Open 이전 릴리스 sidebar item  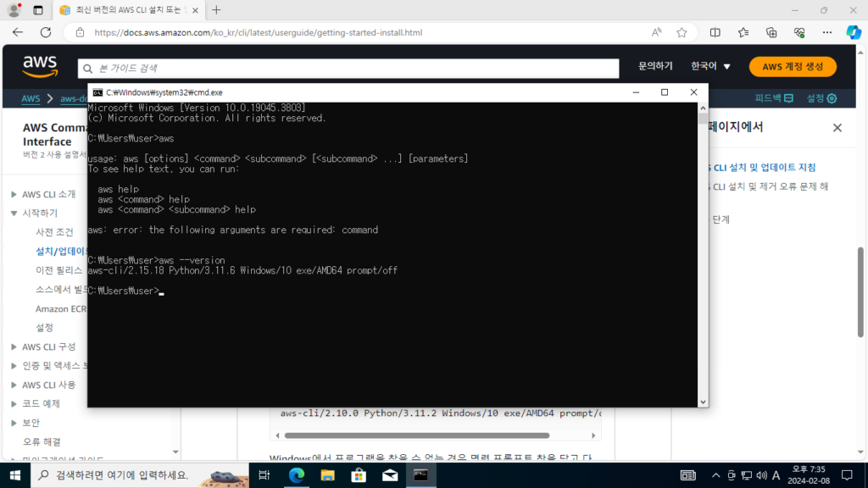pyautogui.click(x=58, y=270)
